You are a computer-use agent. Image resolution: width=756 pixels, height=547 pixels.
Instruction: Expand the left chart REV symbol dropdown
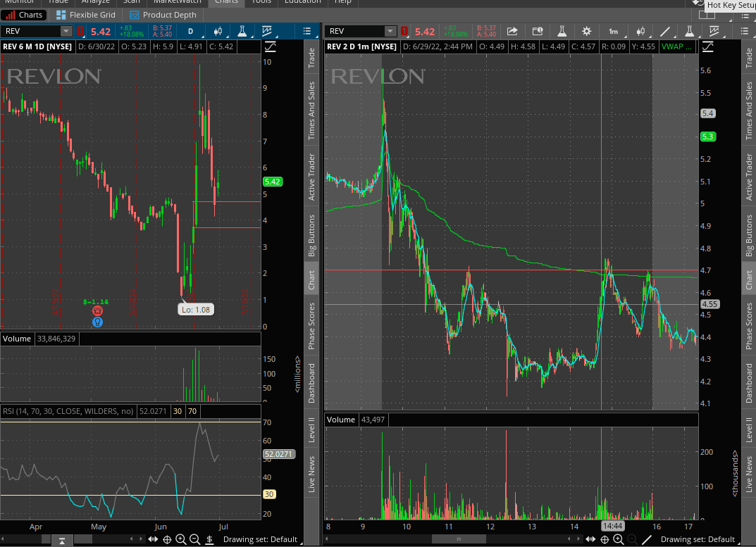pos(66,31)
